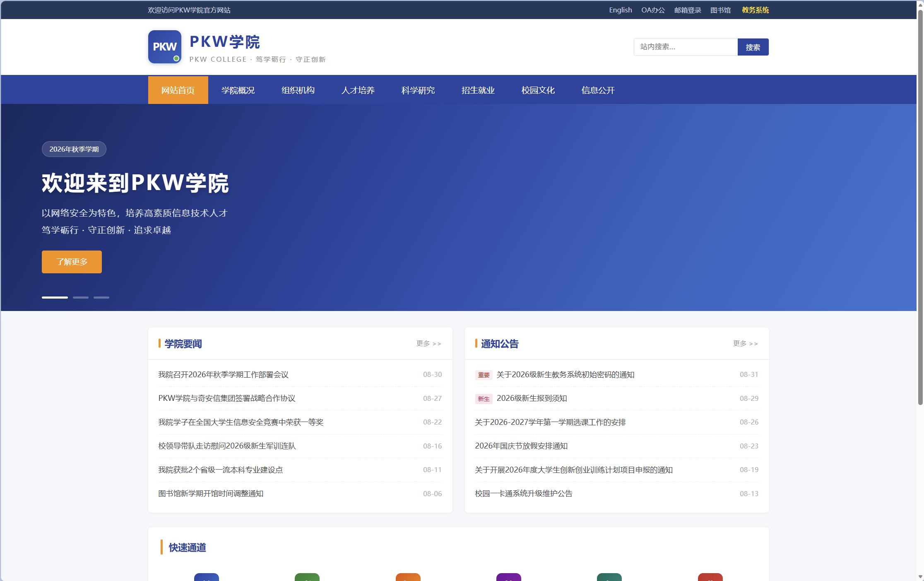Open notice about 第一学期选课工作的安排
The image size is (924, 581).
click(x=551, y=422)
